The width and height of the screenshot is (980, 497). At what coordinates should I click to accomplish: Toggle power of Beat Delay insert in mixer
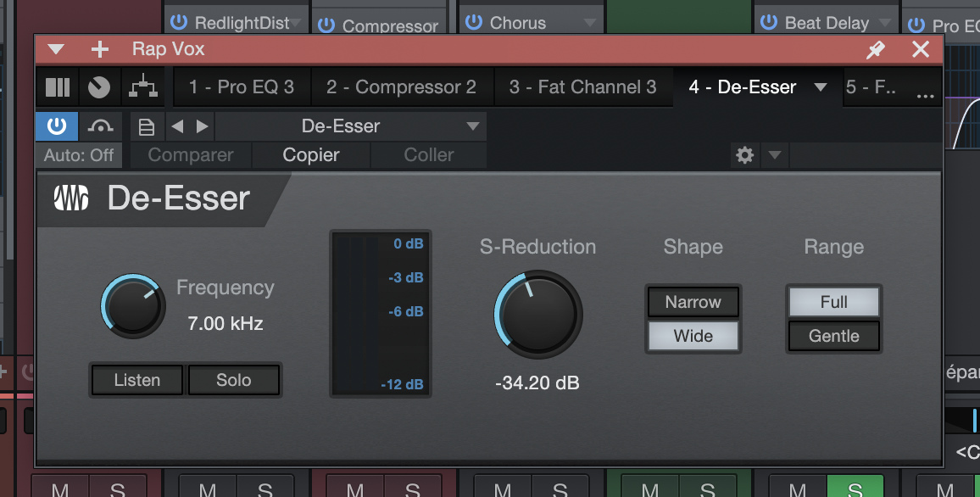769,22
